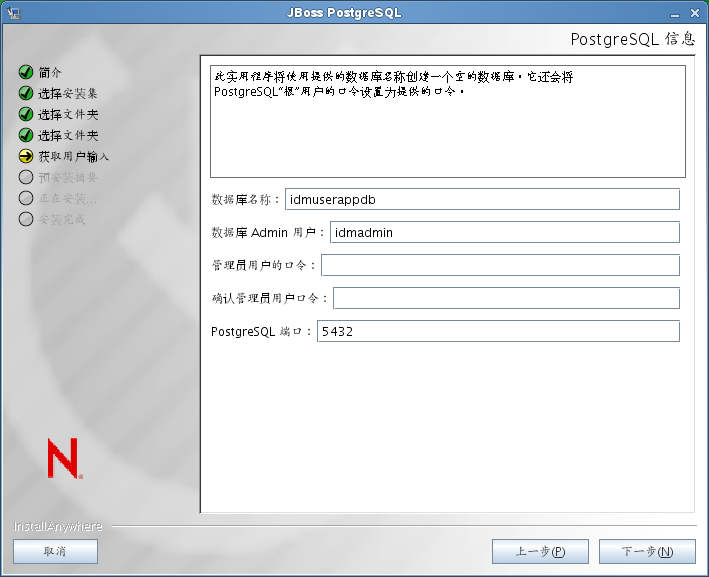The height and width of the screenshot is (577, 709).
Task: Click the empty 管理员用户的口令 password field
Action: point(500,265)
